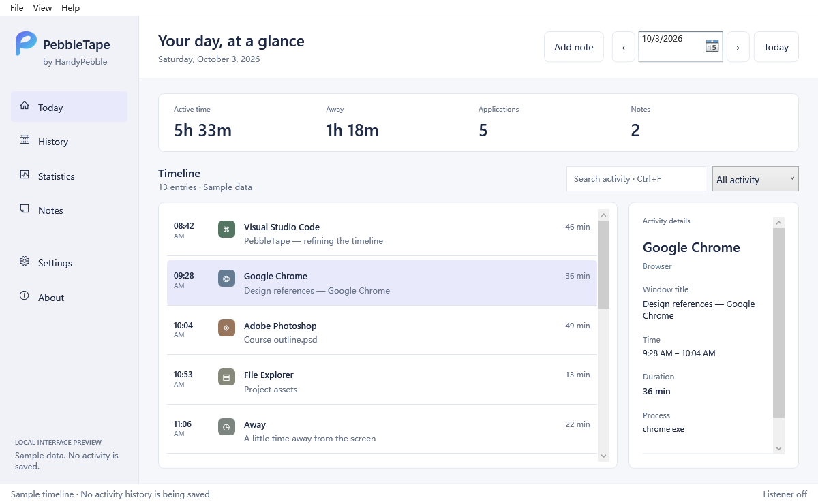Click the Course outline.psd subtitle
Screen dimensions: 818x504
pos(280,339)
